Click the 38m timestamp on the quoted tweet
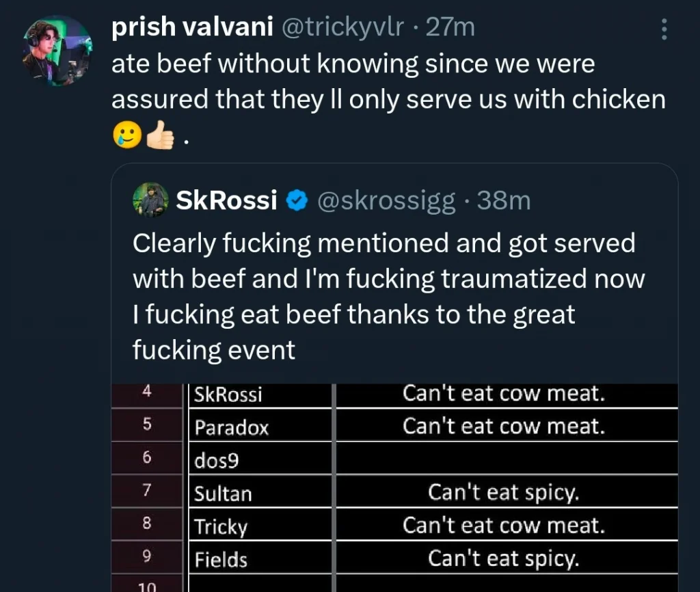 point(504,200)
